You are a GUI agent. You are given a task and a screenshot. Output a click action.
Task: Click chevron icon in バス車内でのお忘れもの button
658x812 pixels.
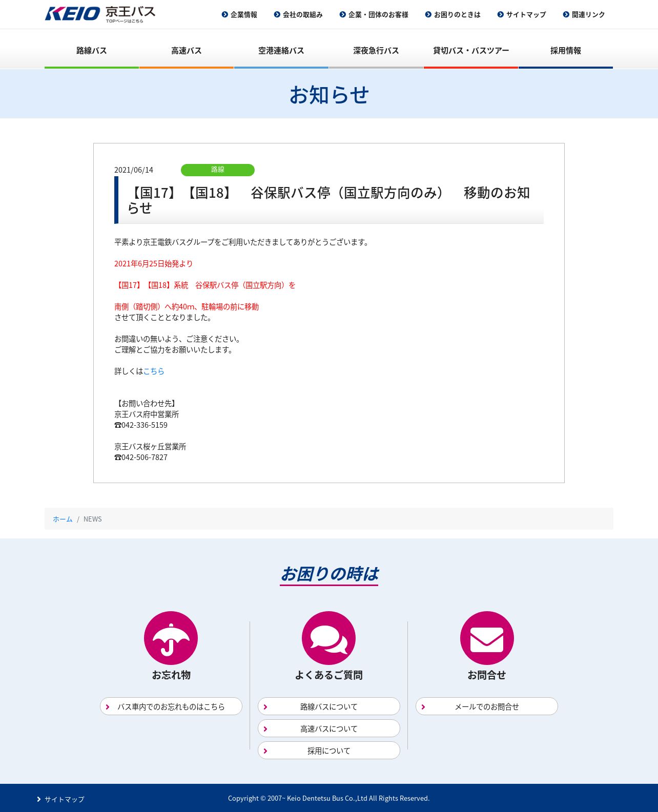point(108,707)
